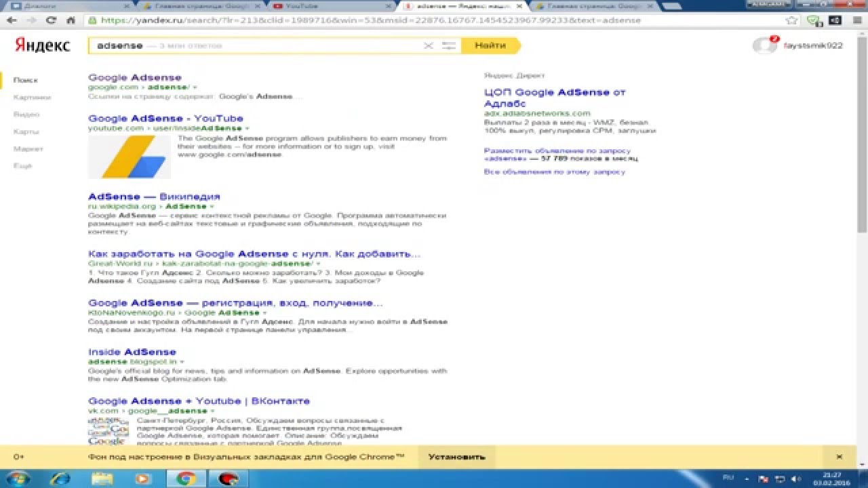
Task: Close the yellow Chrome promo banner
Action: pyautogui.click(x=839, y=457)
